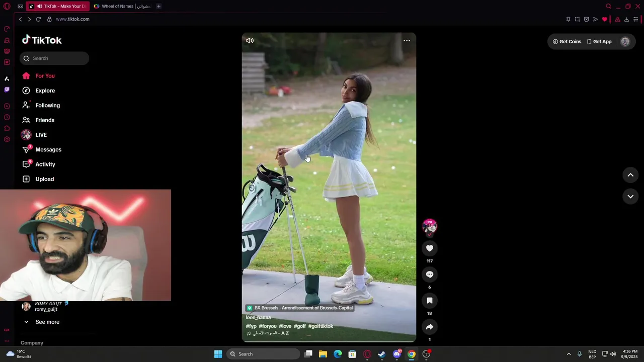Open Settings gear in Opera sidebar

pos(7,139)
